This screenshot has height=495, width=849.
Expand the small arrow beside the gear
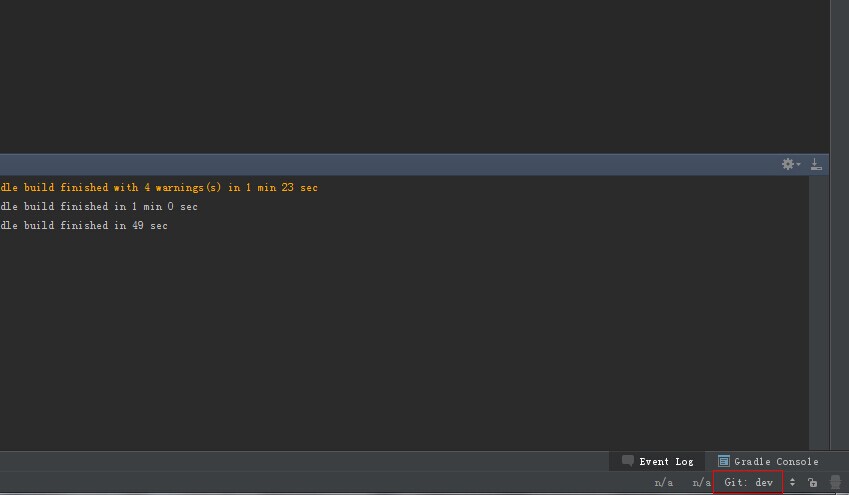(798, 164)
